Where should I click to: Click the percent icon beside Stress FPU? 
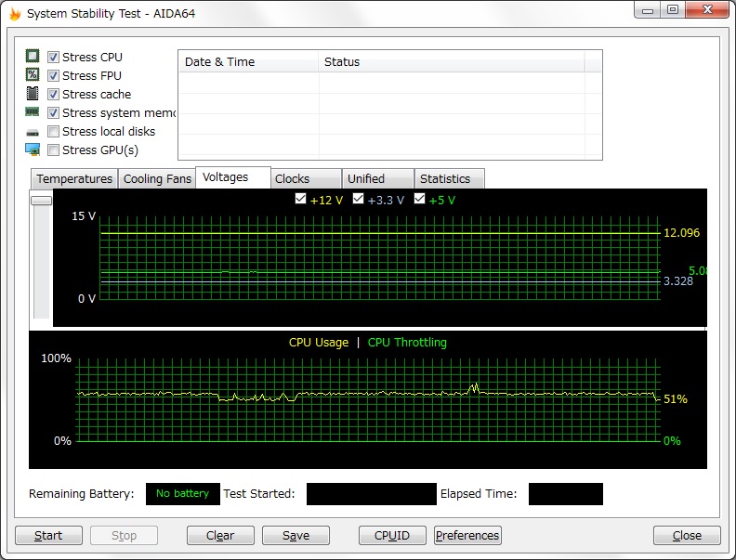tap(33, 74)
